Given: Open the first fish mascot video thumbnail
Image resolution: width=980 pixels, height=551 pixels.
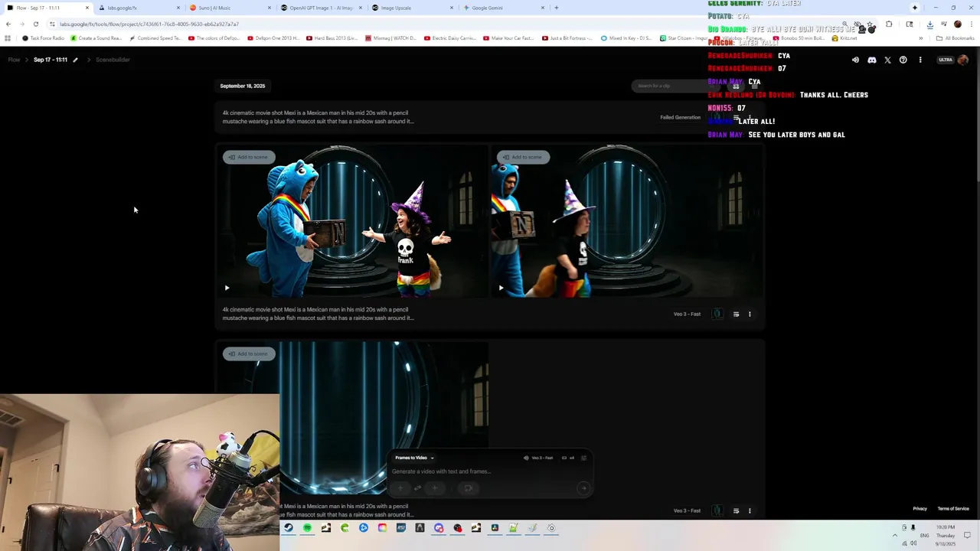Looking at the screenshot, I should coord(352,221).
